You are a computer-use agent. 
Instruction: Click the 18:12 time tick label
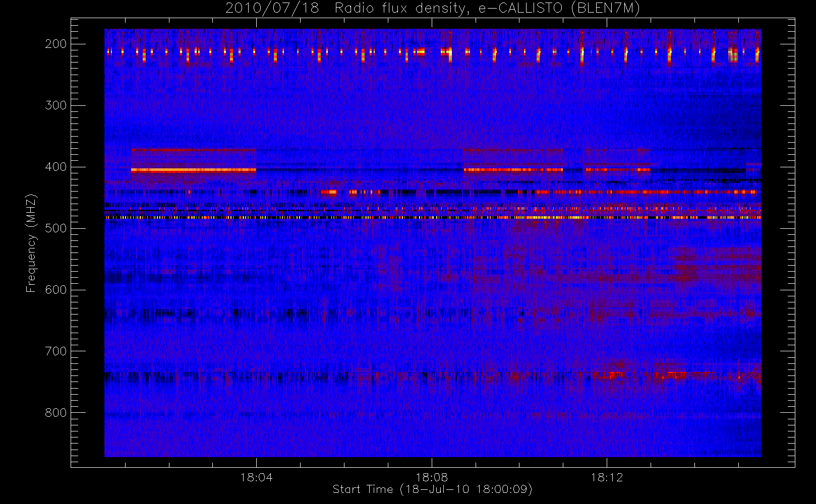click(607, 477)
